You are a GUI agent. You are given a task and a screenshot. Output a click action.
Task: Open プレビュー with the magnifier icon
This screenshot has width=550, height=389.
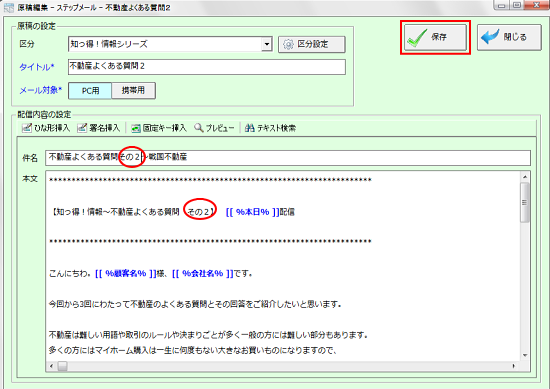click(x=214, y=128)
